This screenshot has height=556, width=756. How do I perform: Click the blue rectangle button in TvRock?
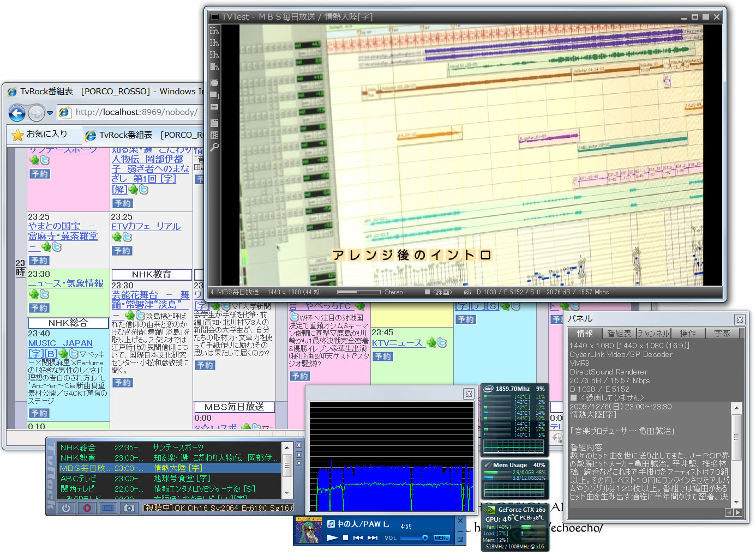pyautogui.click(x=108, y=508)
